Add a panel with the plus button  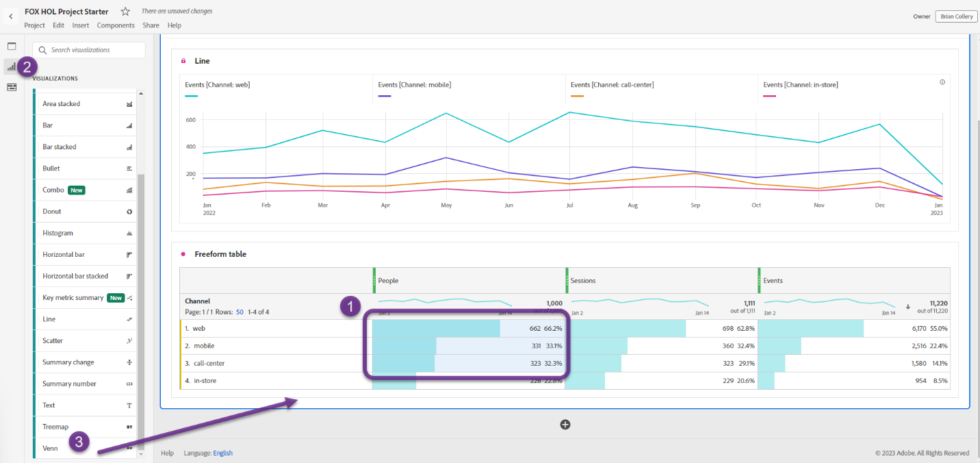(x=565, y=425)
